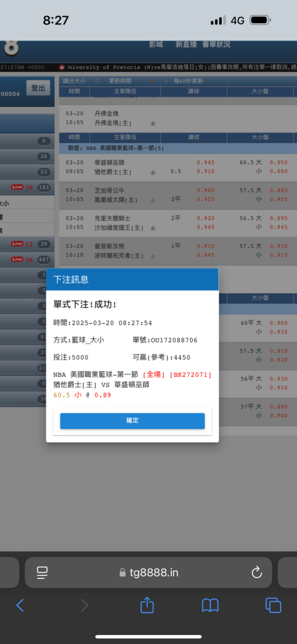Tap the tg8888.in address field
Viewport: 297px width, 644px height.
pos(148,573)
